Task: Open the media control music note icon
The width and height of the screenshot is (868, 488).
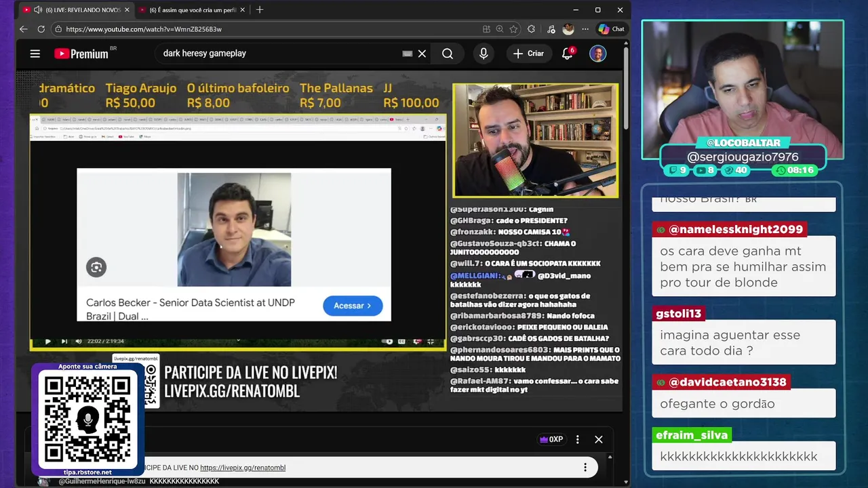Action: (551, 29)
